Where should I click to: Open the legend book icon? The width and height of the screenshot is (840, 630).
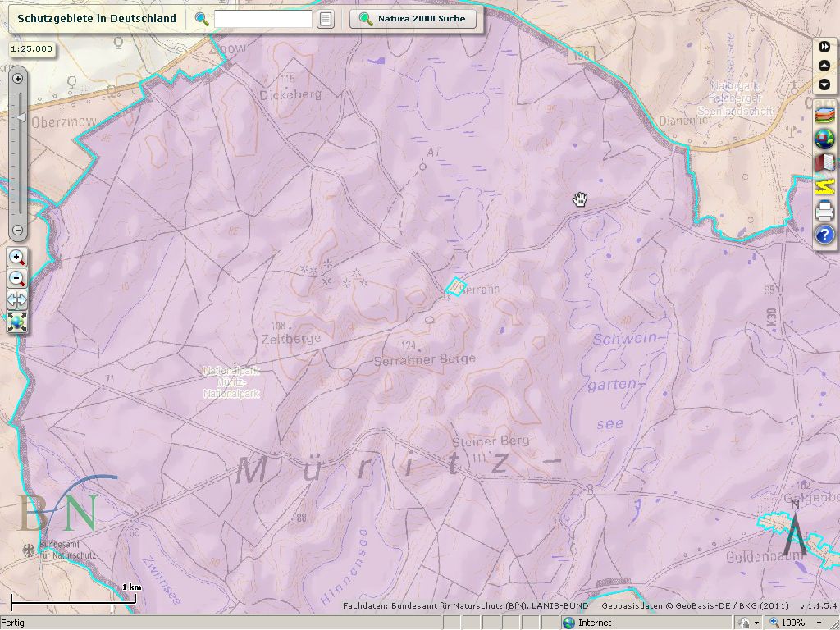(824, 163)
